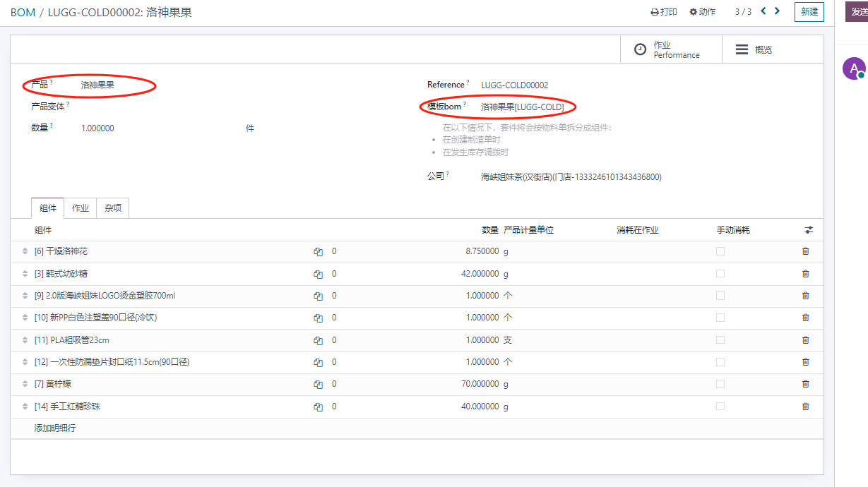This screenshot has height=487, width=868.
Task: Open column settings adjust icon
Action: tap(808, 230)
